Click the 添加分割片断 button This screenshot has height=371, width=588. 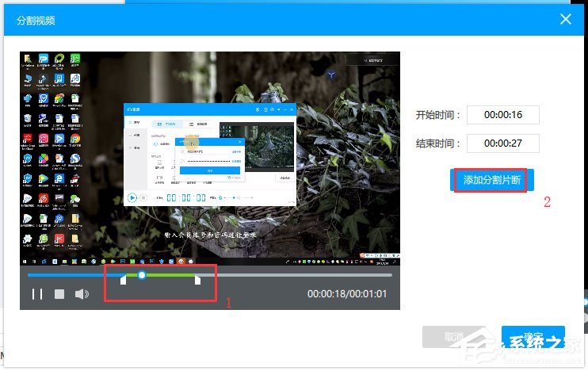(x=491, y=180)
